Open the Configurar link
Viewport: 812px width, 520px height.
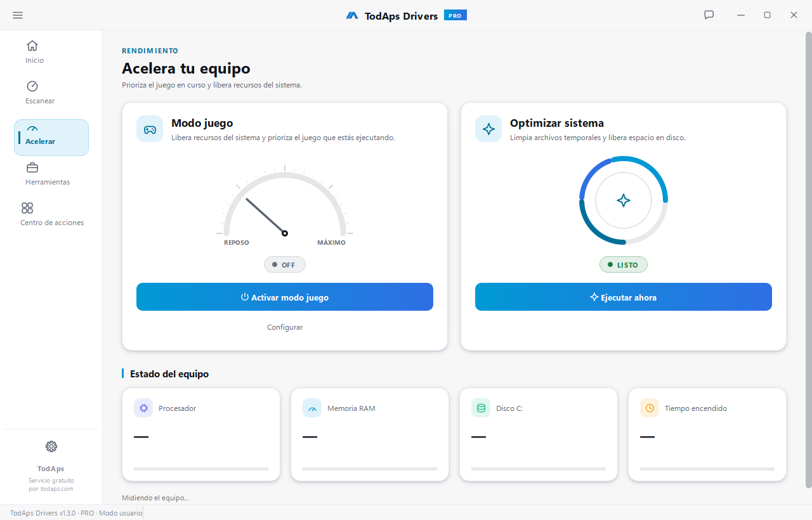coord(285,327)
